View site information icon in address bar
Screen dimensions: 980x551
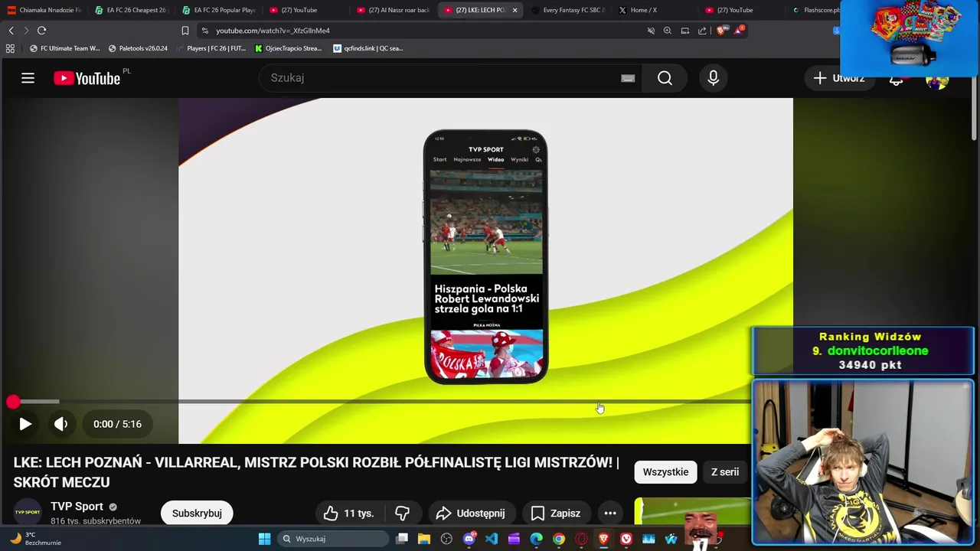click(x=204, y=31)
